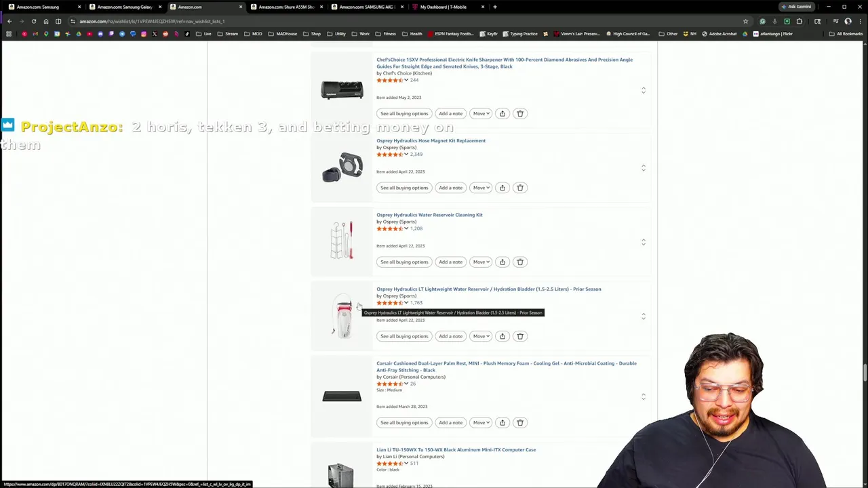The height and width of the screenshot is (488, 868).
Task: Expand rating breakdown for Chef'sChoice Knife Sharpener
Action: (x=406, y=80)
